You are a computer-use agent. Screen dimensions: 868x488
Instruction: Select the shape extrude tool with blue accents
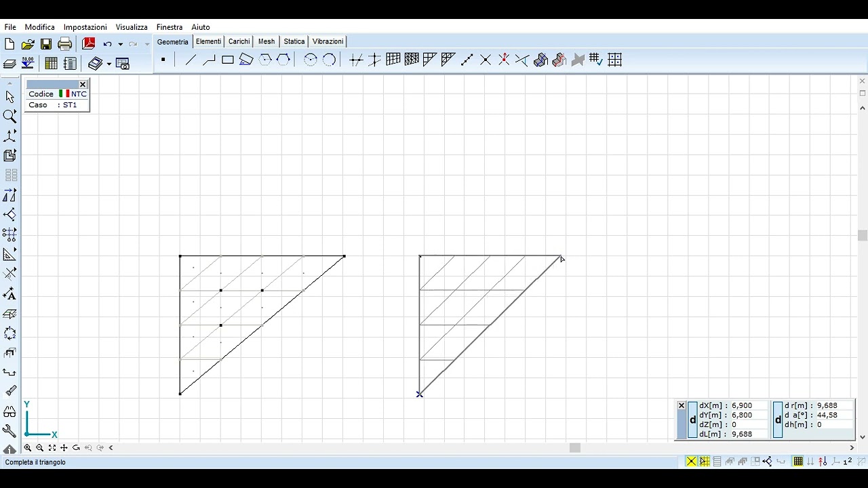tap(540, 60)
